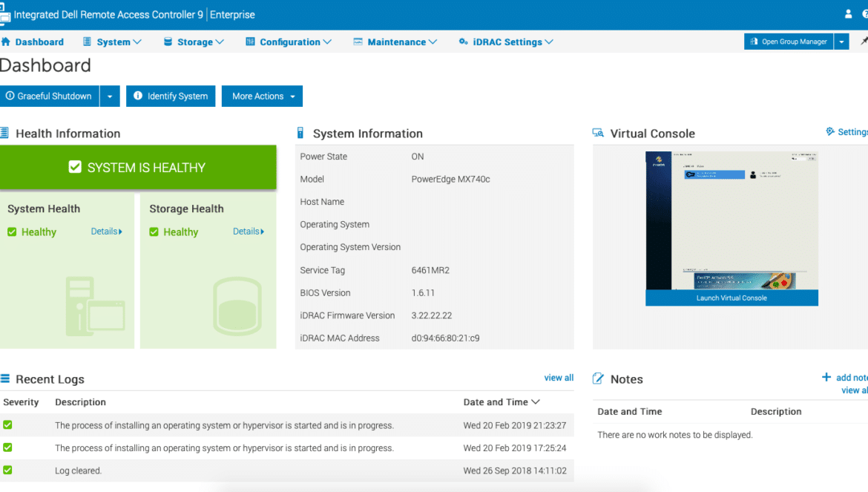Click the Open Group Manager icon
The width and height of the screenshot is (868, 492).
[754, 42]
